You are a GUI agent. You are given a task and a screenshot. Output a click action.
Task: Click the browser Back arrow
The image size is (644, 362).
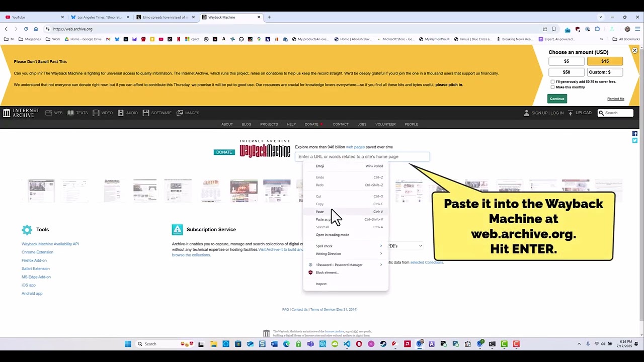[x=7, y=29]
